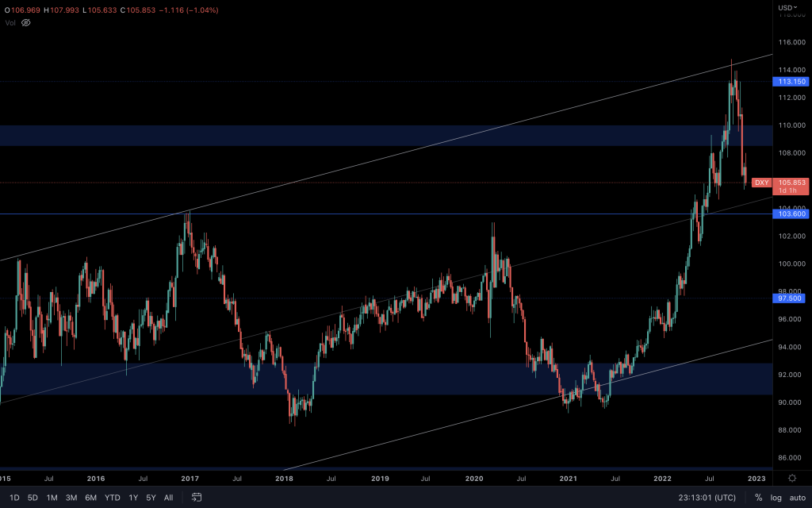812x508 pixels.
Task: Open chart settings gear icon
Action: point(792,478)
